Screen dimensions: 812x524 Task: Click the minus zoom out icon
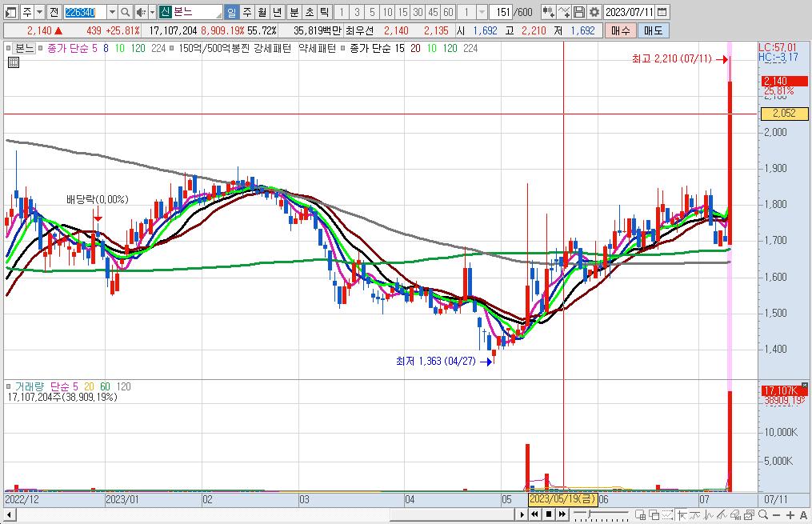point(776,515)
